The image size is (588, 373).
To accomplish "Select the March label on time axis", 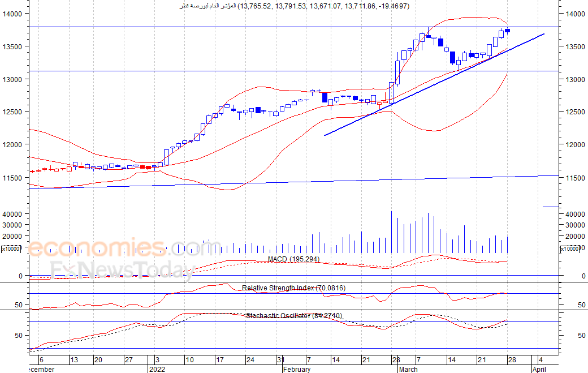I will (x=408, y=369).
